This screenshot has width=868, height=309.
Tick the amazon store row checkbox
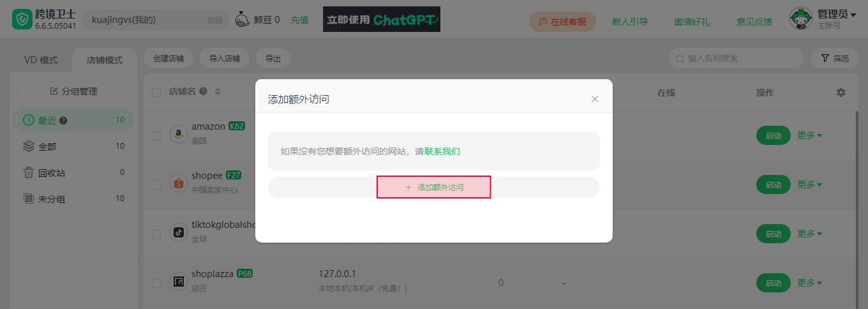point(156,135)
